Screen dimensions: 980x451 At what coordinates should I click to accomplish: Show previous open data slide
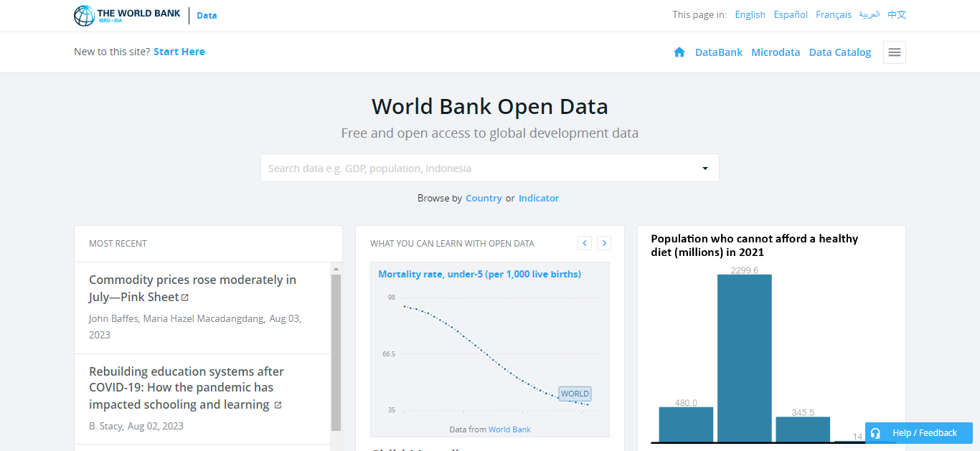tap(585, 243)
